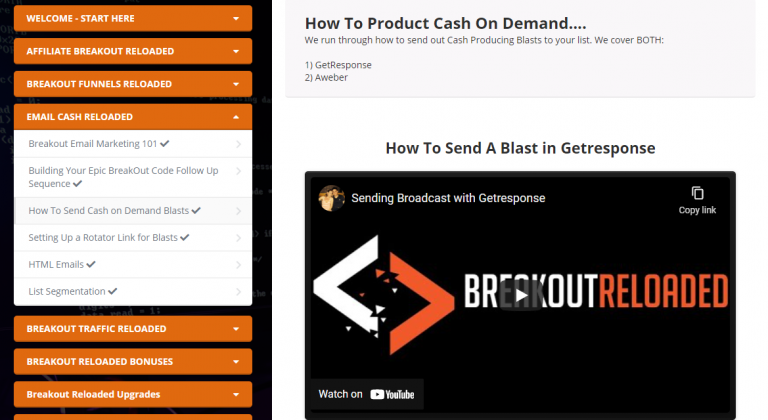
Task: Open Breakout Reloaded Bonuses menu section
Action: pos(133,362)
